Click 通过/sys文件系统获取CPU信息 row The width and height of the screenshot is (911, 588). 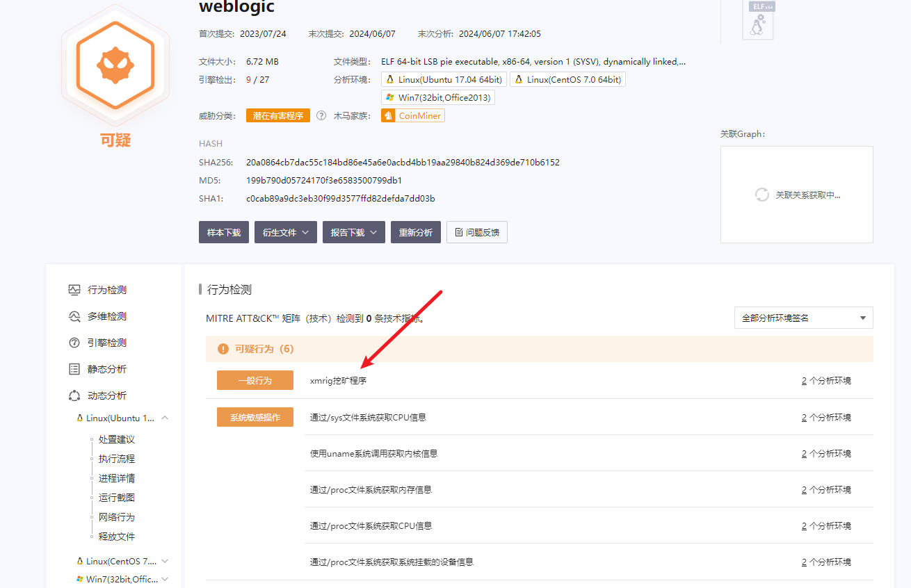pyautogui.click(x=589, y=417)
